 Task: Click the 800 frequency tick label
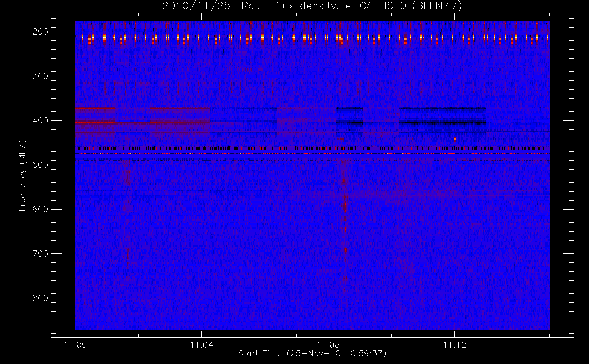coord(40,298)
